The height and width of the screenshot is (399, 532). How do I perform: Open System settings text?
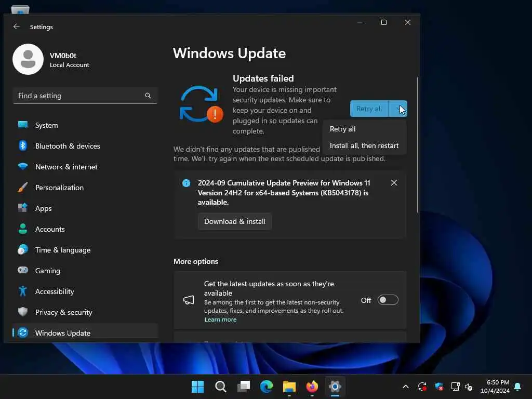[x=46, y=125]
